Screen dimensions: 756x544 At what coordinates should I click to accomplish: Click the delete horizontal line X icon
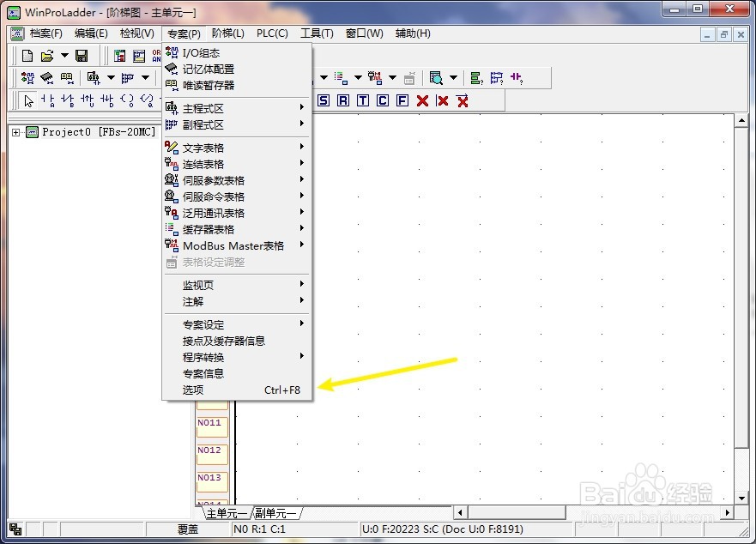pos(463,100)
